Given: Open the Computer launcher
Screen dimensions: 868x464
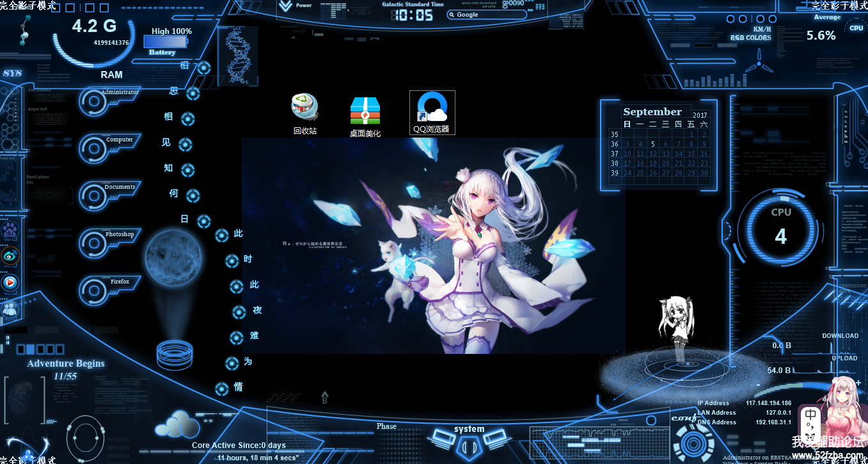Looking at the screenshot, I should coord(109,148).
